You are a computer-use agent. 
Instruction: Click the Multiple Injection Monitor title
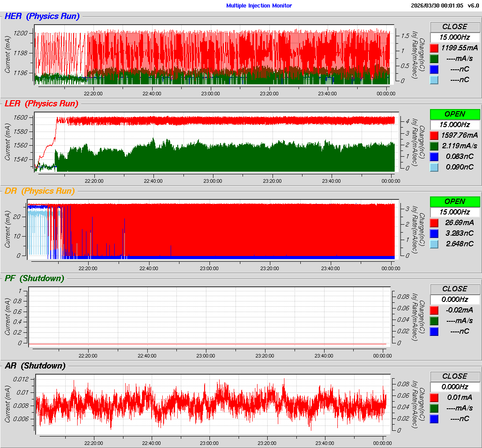pos(259,6)
